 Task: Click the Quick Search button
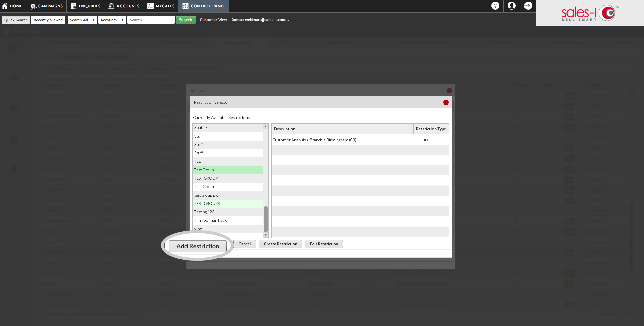[x=16, y=20]
